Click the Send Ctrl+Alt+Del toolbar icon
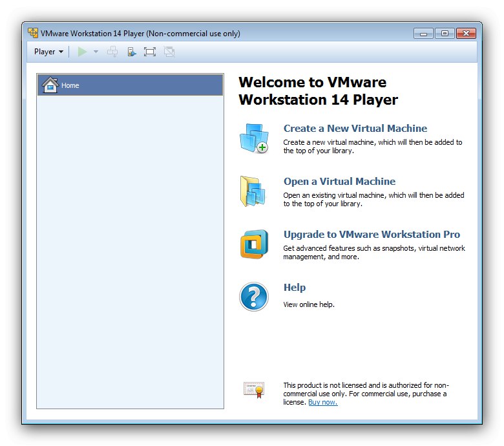Image resolution: width=504 pixels, height=446 pixels. [112, 52]
